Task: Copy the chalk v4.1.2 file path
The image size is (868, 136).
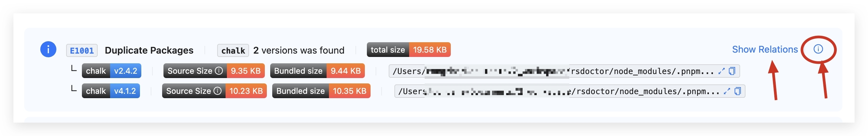Action: coord(737,91)
